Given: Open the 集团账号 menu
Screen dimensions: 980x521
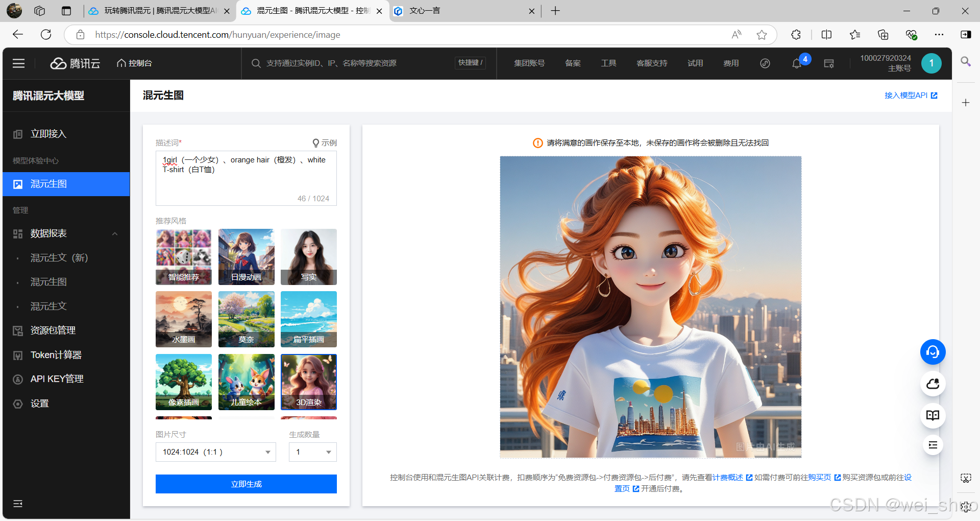Looking at the screenshot, I should point(529,63).
